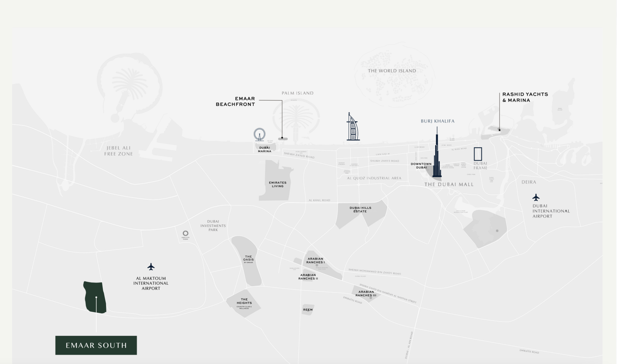Select The Heights community area
Screen dimensions: 617x364
[x=244, y=303]
